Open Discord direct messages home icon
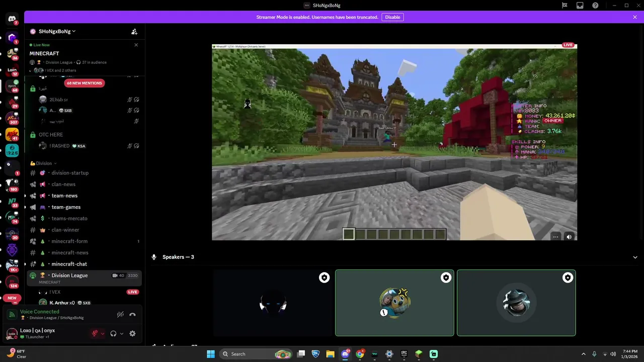The width and height of the screenshot is (644, 362). tap(12, 19)
